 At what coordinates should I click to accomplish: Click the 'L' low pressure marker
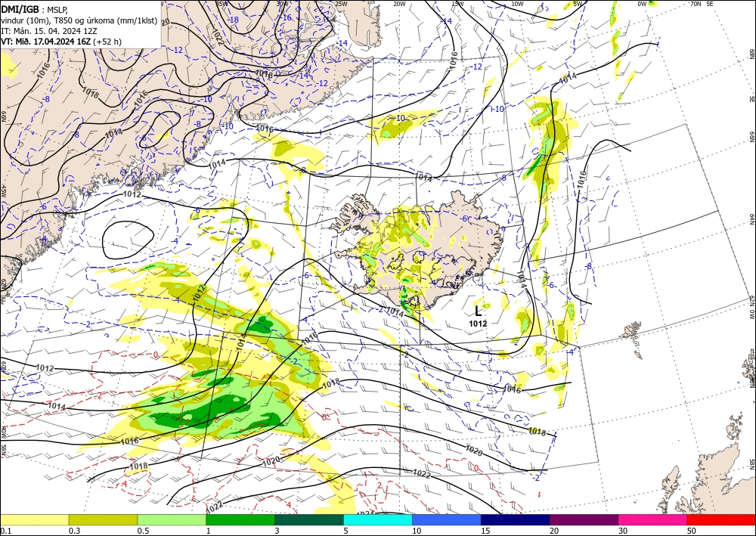click(x=478, y=311)
